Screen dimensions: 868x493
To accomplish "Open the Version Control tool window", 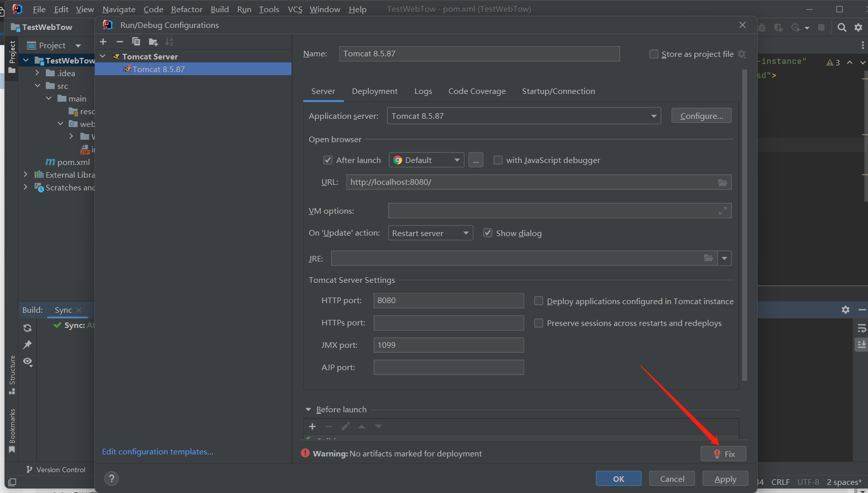I will click(x=56, y=470).
